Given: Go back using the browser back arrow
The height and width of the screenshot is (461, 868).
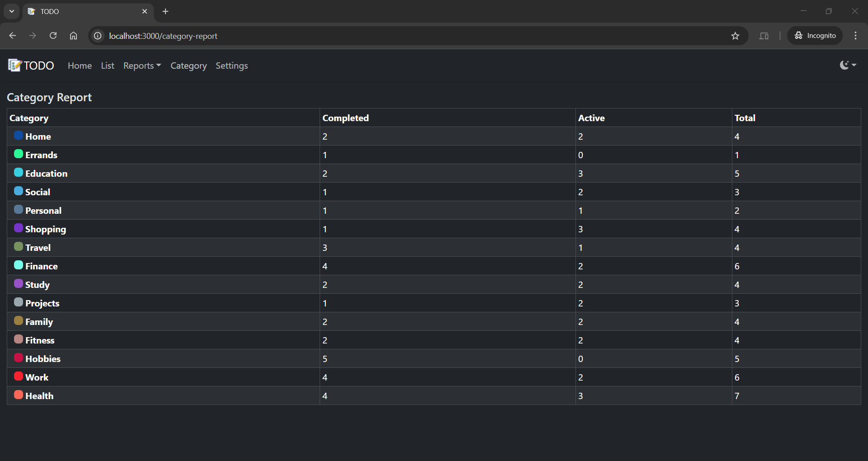Looking at the screenshot, I should point(13,36).
